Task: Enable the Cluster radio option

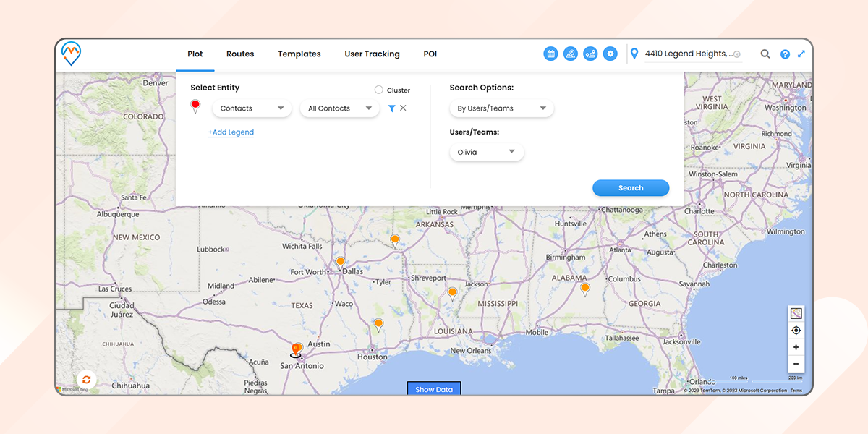Action: pos(378,90)
